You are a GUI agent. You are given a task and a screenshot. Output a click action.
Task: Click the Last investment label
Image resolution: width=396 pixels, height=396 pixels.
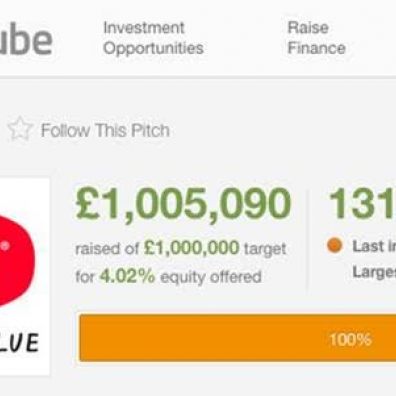coord(374,246)
